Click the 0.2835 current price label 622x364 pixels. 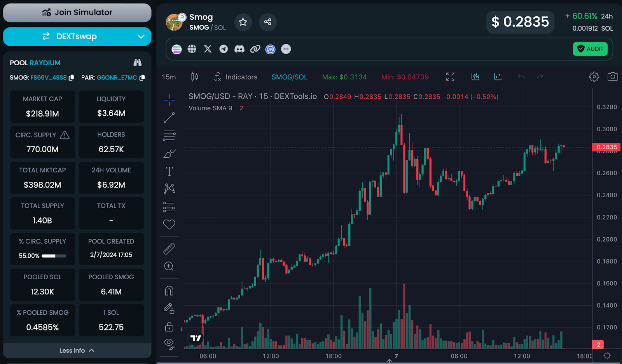click(x=606, y=147)
